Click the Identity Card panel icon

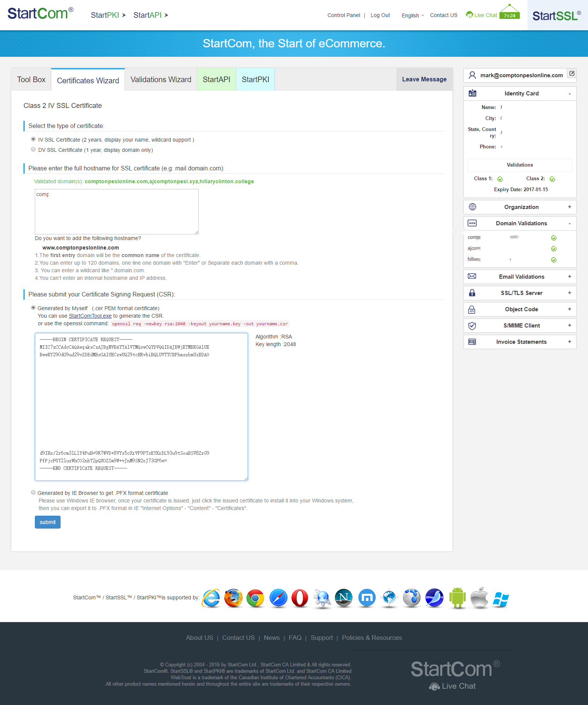(473, 93)
